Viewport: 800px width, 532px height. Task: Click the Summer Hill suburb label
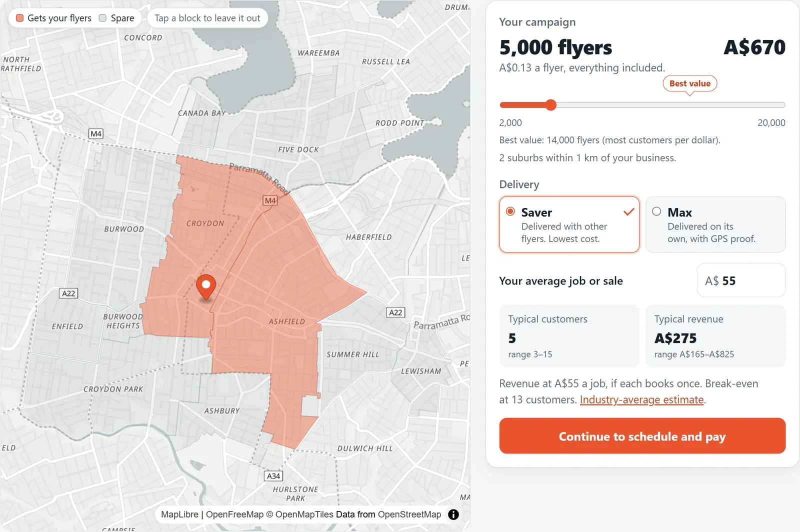coord(353,354)
